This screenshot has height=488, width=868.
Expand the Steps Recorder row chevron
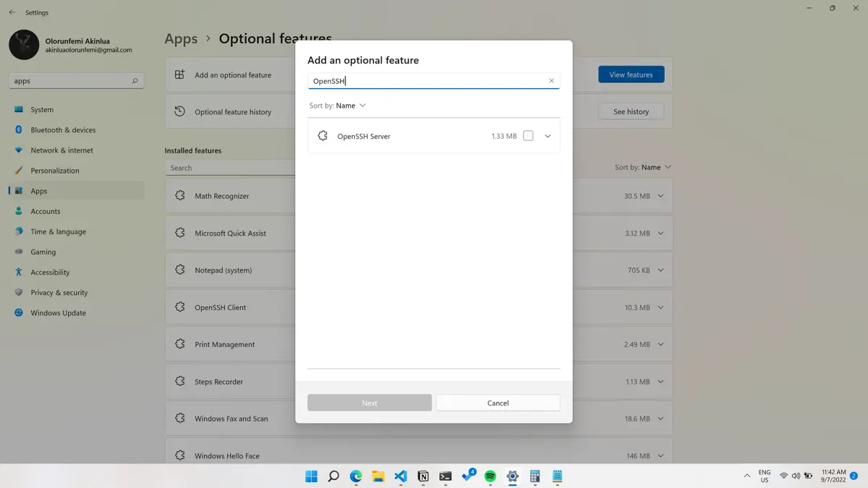[x=660, y=382]
